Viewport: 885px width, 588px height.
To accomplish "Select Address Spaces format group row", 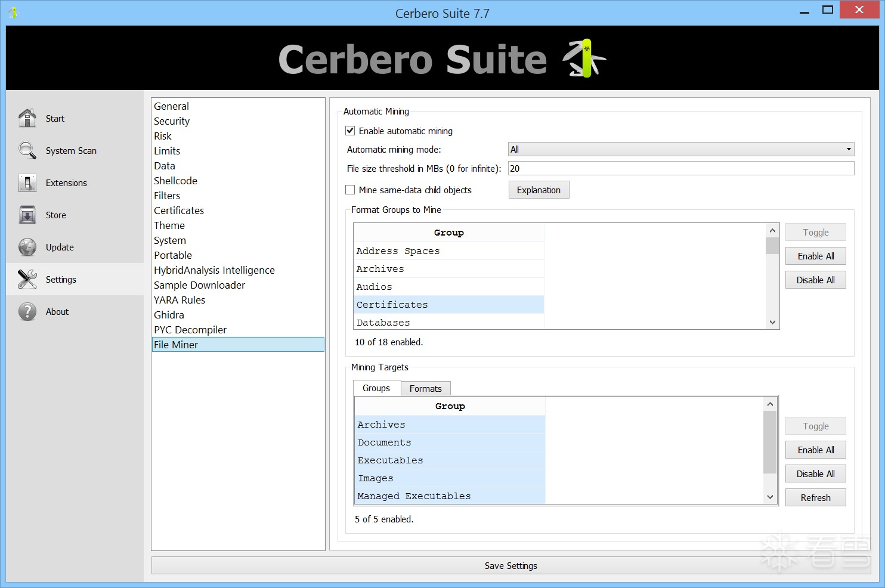I will tap(449, 251).
